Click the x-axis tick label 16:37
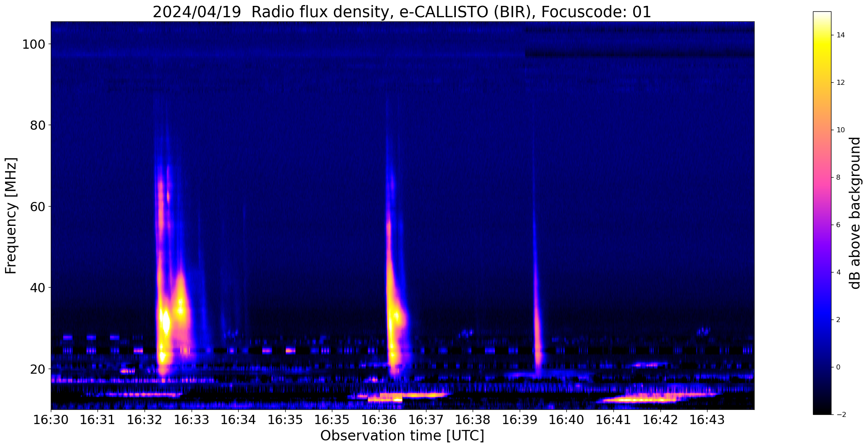868x448 pixels. pos(426,419)
